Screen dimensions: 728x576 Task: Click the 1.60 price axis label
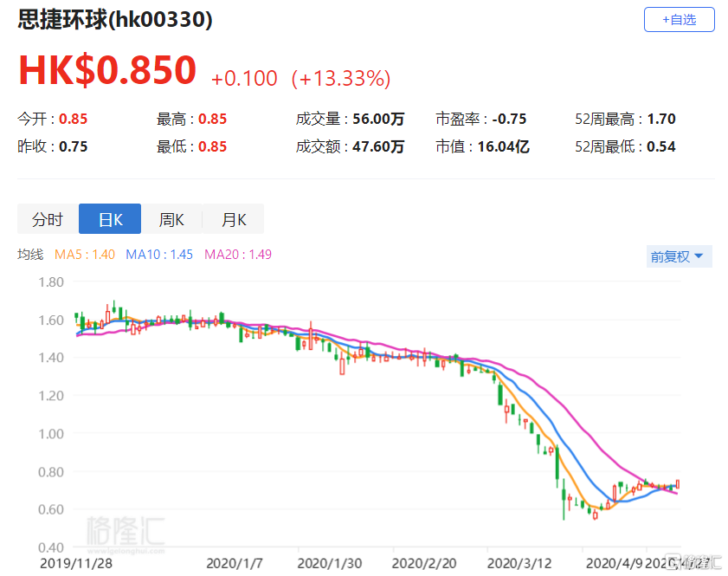point(51,320)
